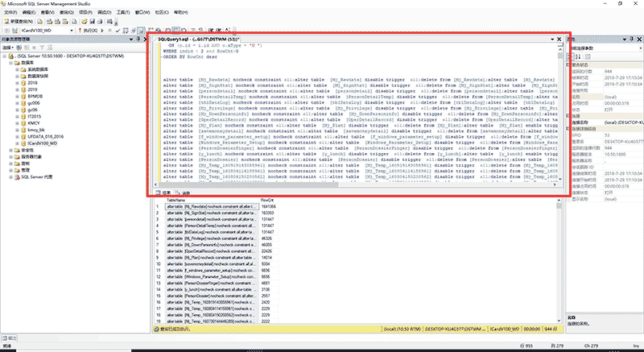Click the 944 行 status bar entry
This screenshot has width=644, height=352.
click(x=551, y=329)
